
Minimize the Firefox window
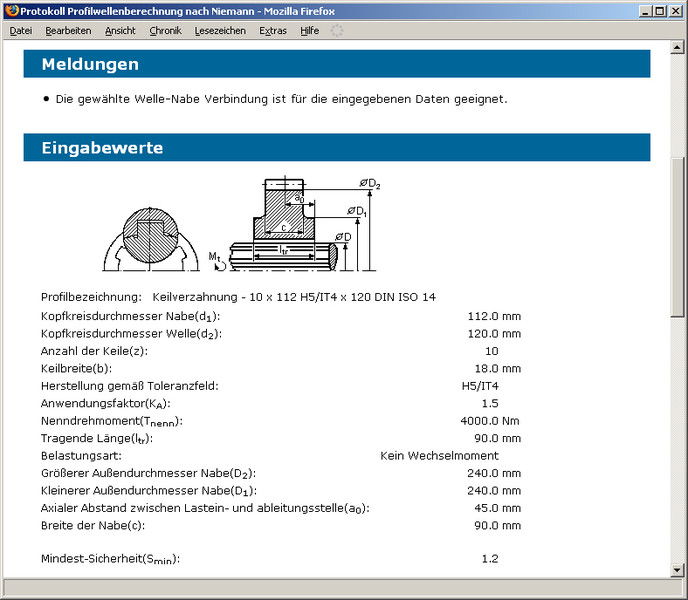click(x=645, y=10)
